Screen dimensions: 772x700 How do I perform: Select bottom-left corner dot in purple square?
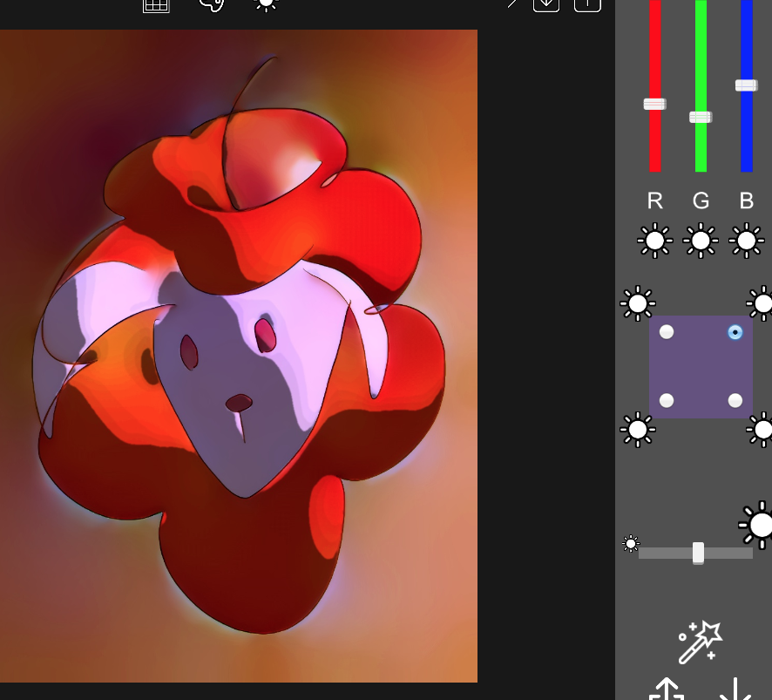coord(667,400)
